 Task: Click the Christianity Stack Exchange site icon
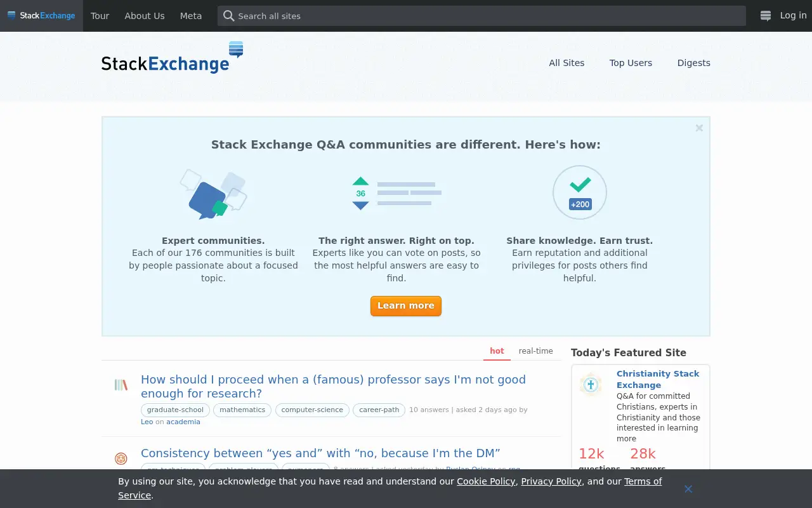(591, 385)
